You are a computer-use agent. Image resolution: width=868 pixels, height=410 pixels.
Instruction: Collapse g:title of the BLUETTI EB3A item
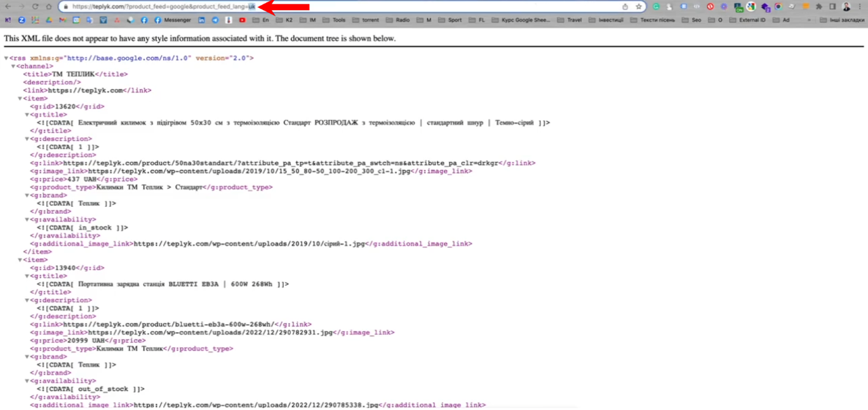pyautogui.click(x=27, y=276)
